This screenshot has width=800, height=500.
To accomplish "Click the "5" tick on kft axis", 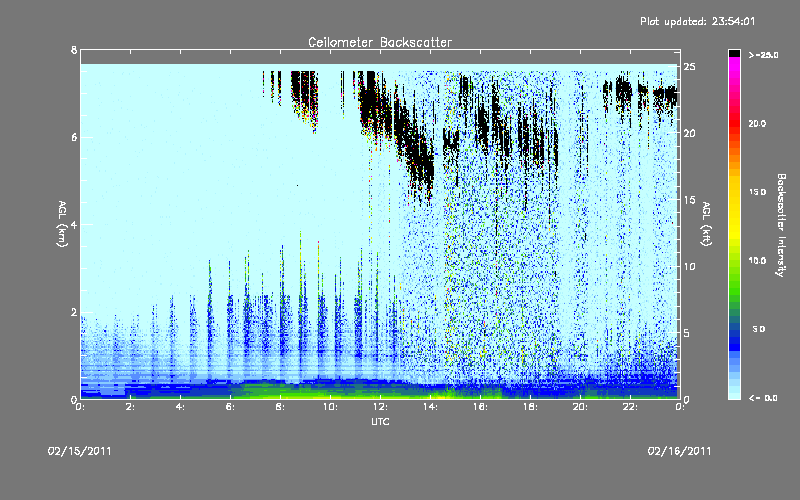I will (x=687, y=333).
